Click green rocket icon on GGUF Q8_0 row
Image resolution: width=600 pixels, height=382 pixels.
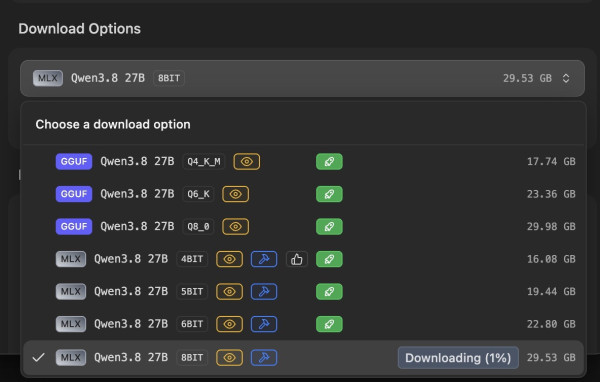[329, 227]
